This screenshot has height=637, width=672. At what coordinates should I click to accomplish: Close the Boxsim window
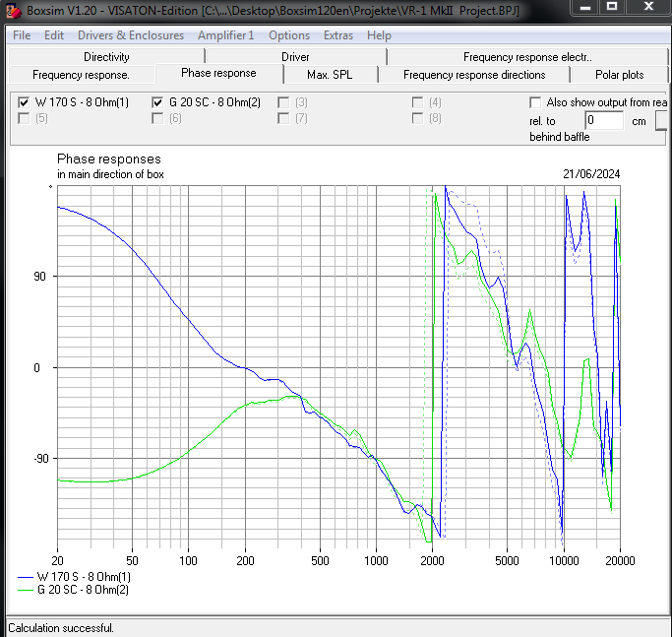point(648,7)
